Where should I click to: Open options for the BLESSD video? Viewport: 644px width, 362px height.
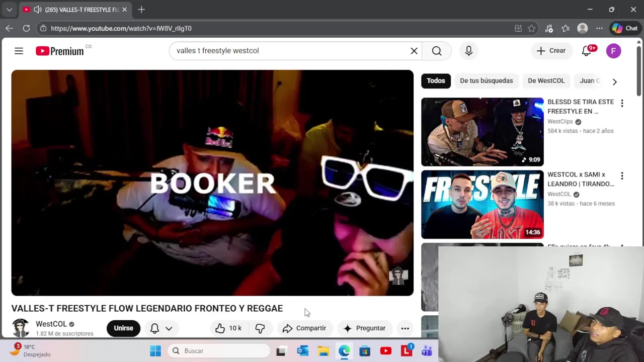[x=622, y=103]
